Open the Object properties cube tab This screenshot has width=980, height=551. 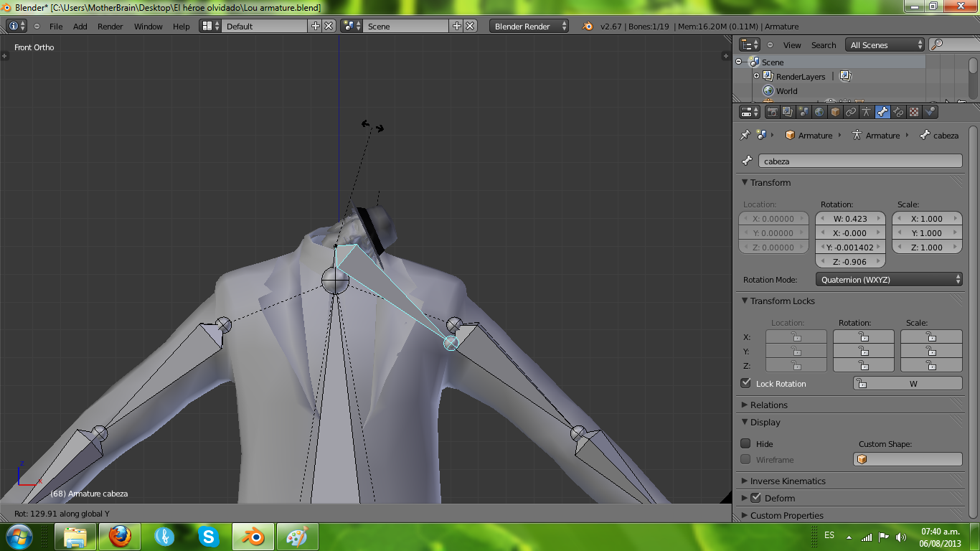835,112
